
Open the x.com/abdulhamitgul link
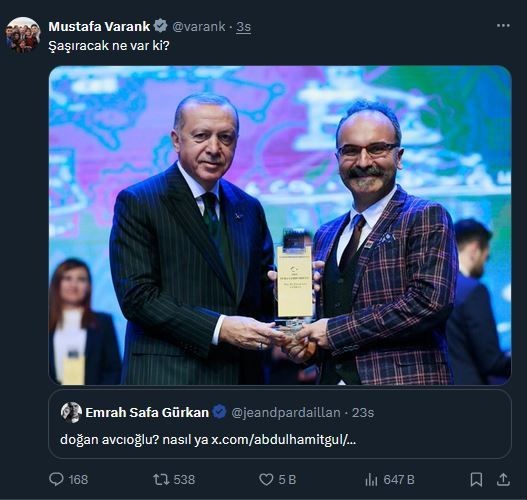(x=283, y=440)
